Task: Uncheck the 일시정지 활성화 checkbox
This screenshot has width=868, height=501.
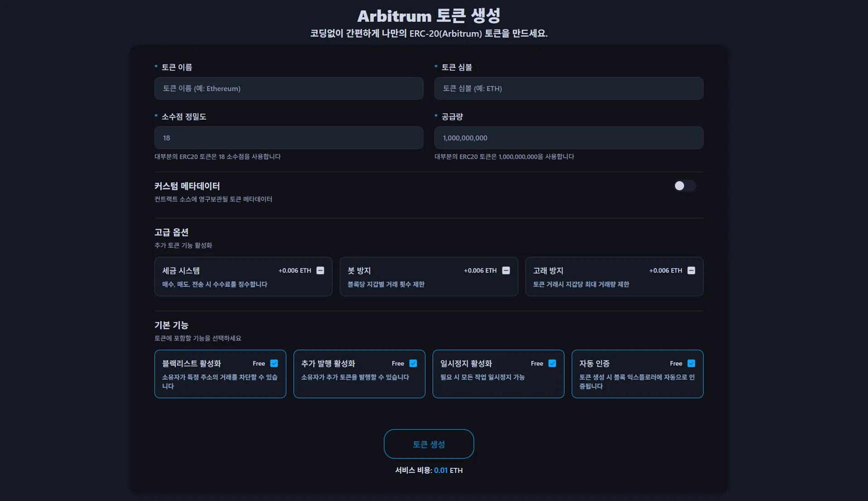Action: 552,363
